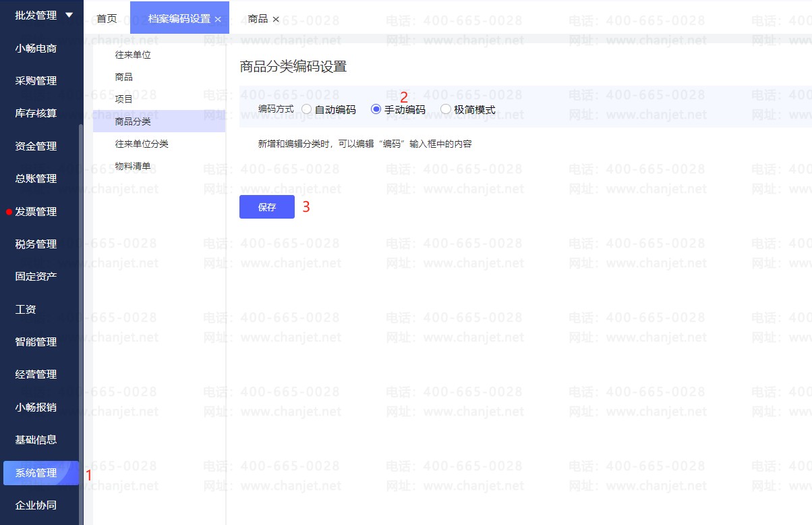Image resolution: width=812 pixels, height=525 pixels.
Task: Open 往来单位分类 coding settings
Action: tap(142, 144)
